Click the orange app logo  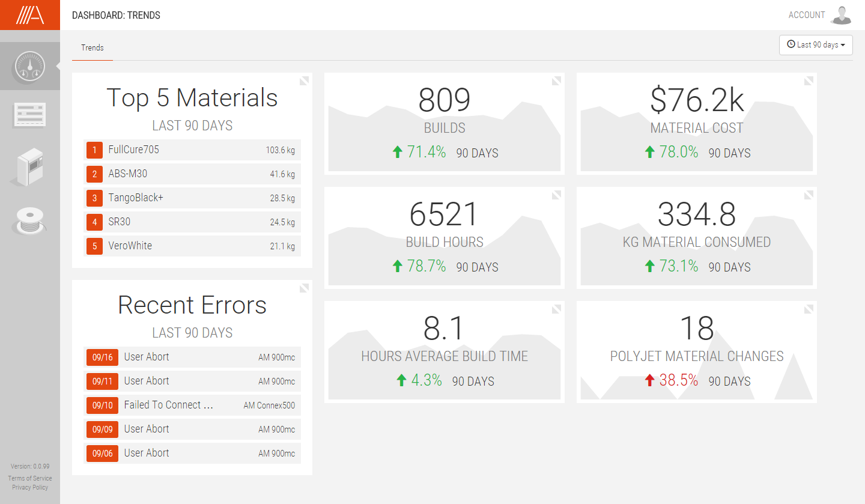30,15
